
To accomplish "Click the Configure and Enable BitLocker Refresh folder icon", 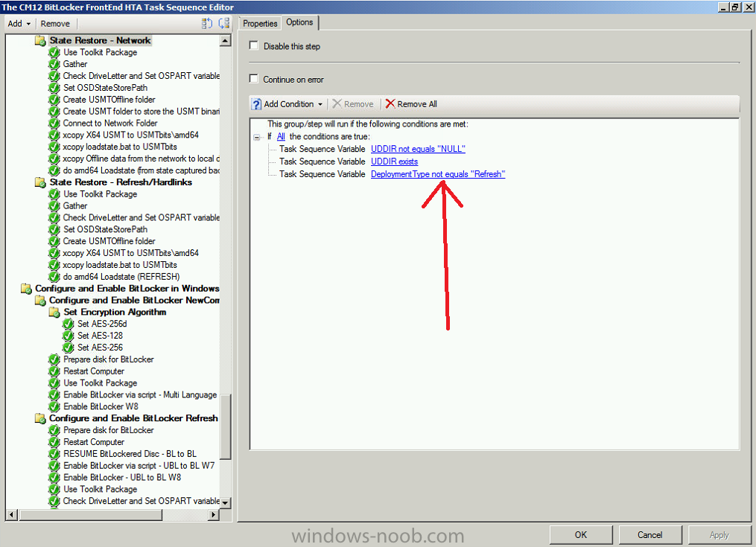I will coord(40,418).
